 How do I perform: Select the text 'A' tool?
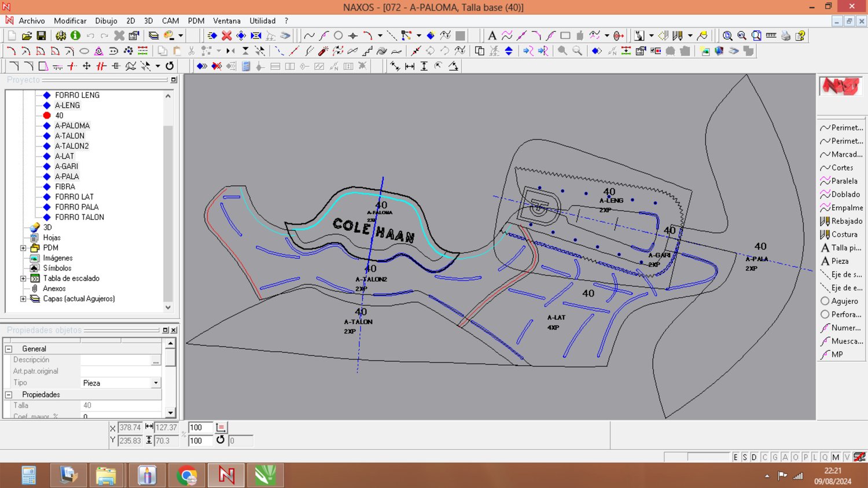pos(492,36)
